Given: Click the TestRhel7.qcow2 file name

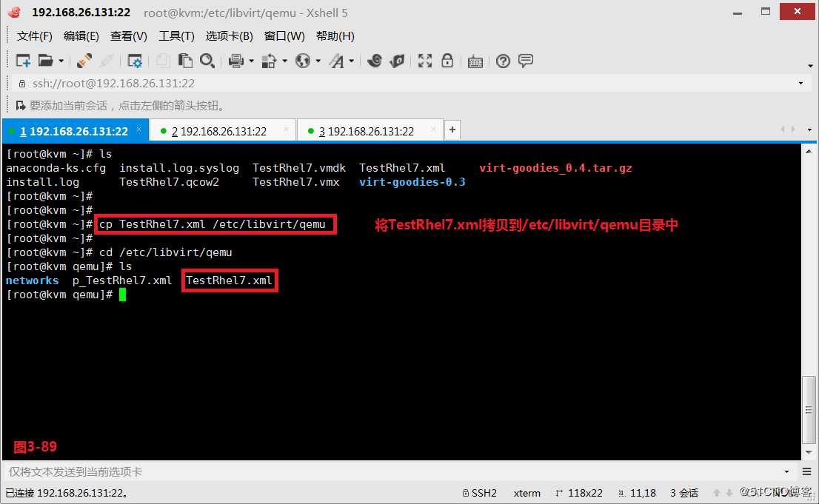Looking at the screenshot, I should click(x=170, y=182).
